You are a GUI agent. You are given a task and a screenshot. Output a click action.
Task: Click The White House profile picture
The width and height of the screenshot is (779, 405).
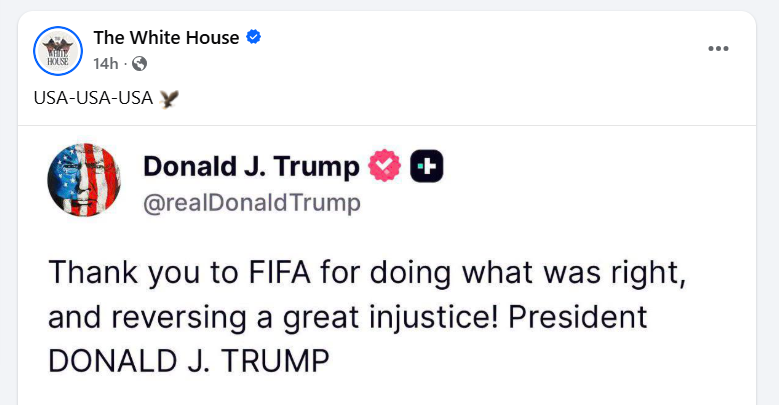pyautogui.click(x=58, y=51)
